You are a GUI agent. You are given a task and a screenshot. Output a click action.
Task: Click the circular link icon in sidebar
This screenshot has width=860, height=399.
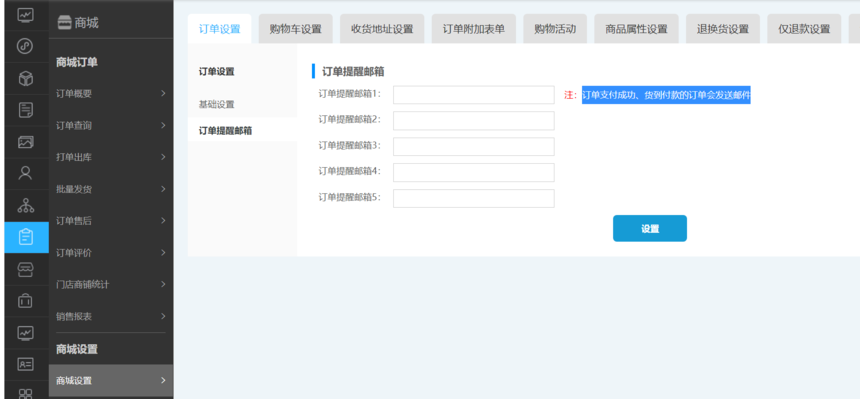pos(26,46)
